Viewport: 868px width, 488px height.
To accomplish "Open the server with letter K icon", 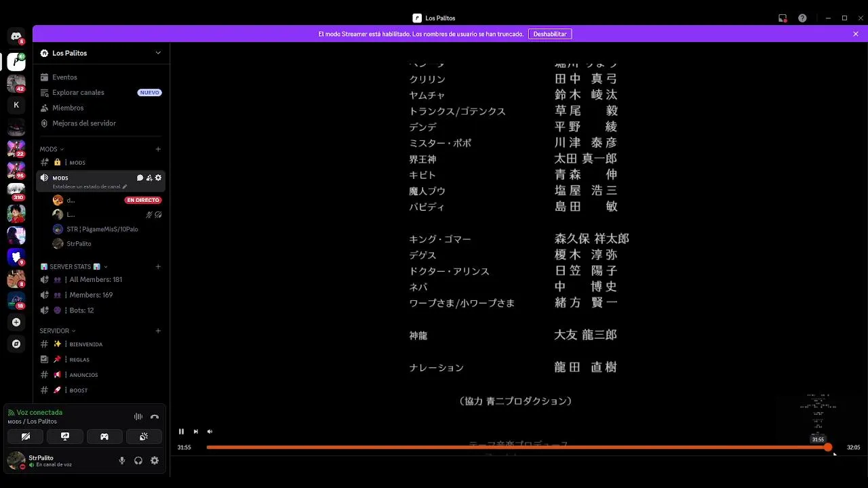I will pos(16,105).
